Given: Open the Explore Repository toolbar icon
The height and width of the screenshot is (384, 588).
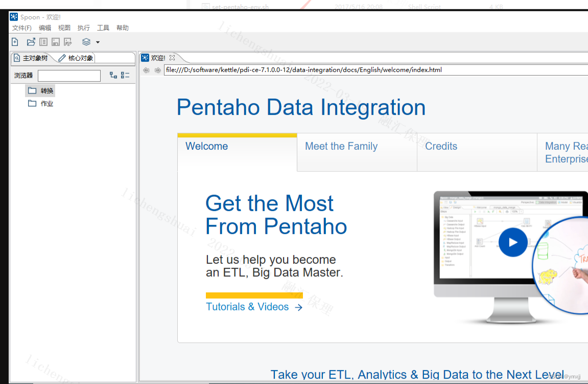Looking at the screenshot, I should pyautogui.click(x=43, y=42).
